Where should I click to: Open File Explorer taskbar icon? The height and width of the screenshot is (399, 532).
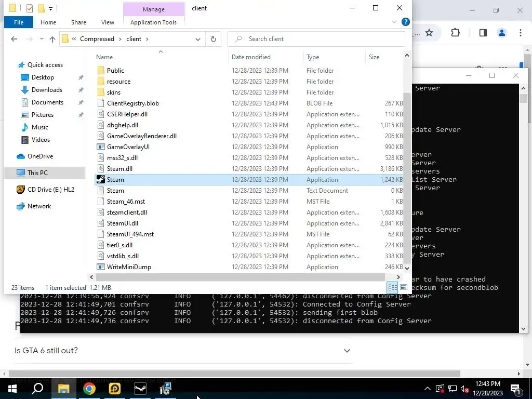click(x=63, y=389)
